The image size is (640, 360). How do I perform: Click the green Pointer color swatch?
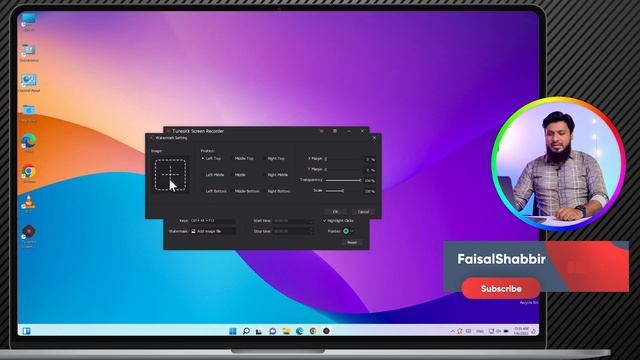346,231
